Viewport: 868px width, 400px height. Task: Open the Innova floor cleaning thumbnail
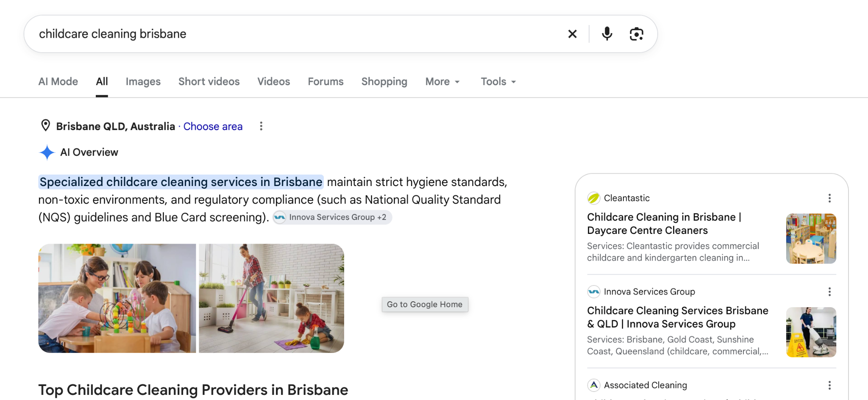tap(811, 332)
